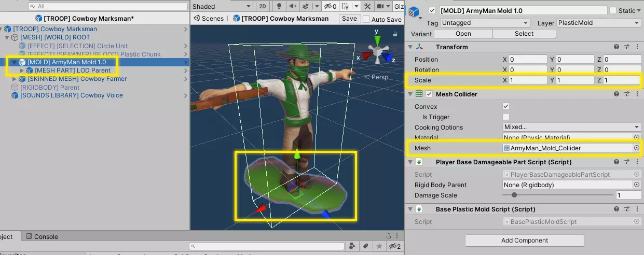This screenshot has width=644, height=255.
Task: Click search by label tag icon in Project panel
Action: 365,246
